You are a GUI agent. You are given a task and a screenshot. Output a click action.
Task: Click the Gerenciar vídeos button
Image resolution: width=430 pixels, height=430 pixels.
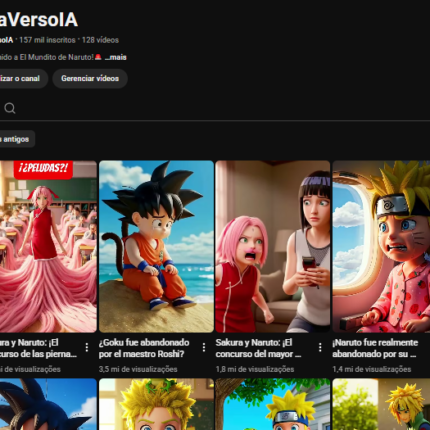tap(90, 78)
